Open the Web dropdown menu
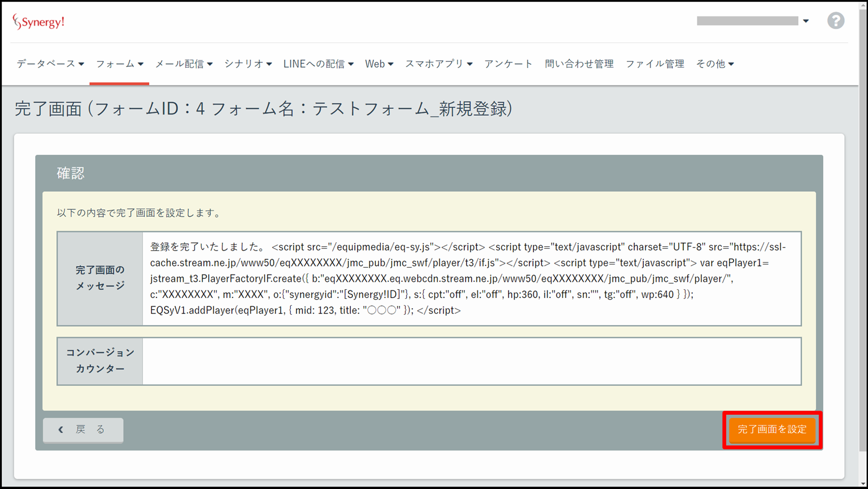 point(379,64)
